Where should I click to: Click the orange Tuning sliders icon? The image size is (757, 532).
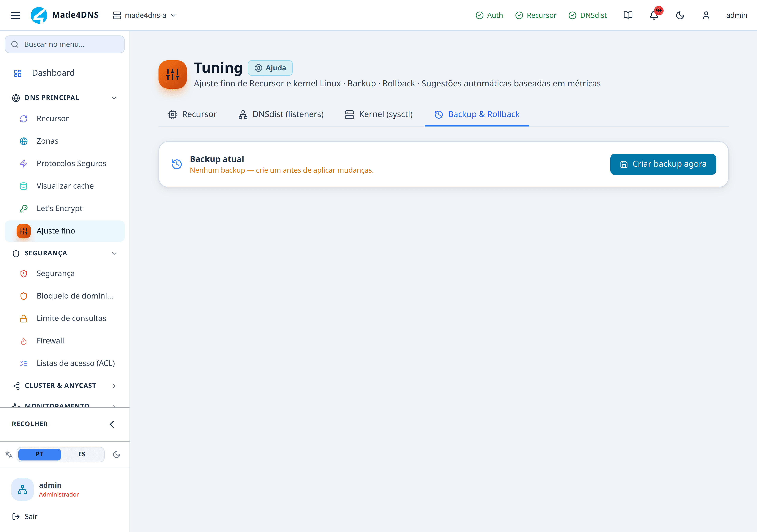(172, 74)
